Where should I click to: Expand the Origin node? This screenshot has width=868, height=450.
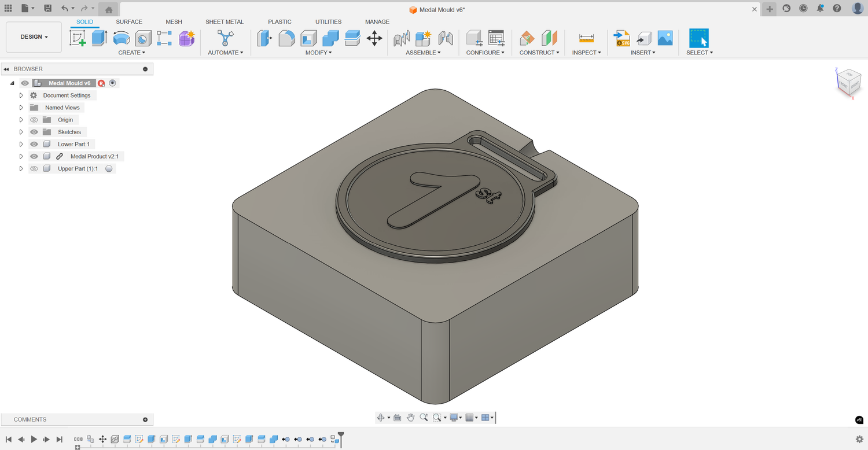click(x=21, y=120)
